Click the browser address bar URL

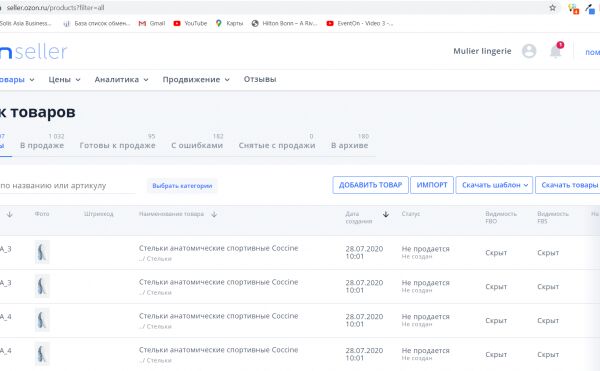pos(55,8)
